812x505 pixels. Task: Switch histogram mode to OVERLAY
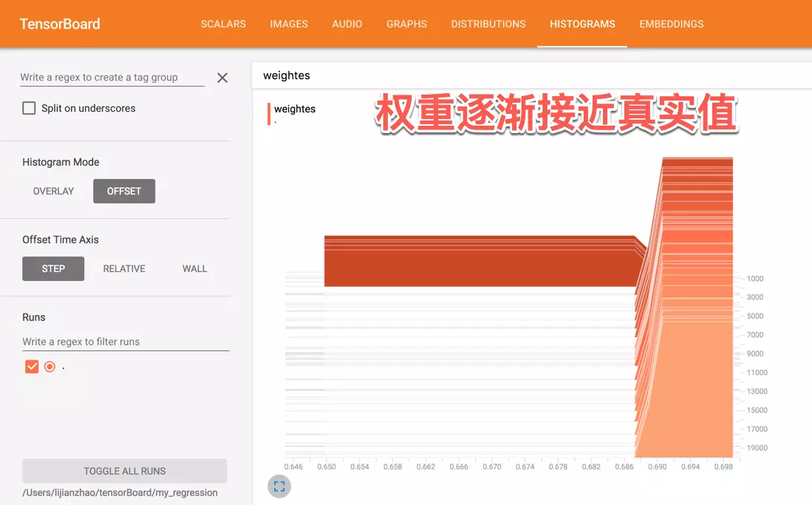(x=53, y=191)
